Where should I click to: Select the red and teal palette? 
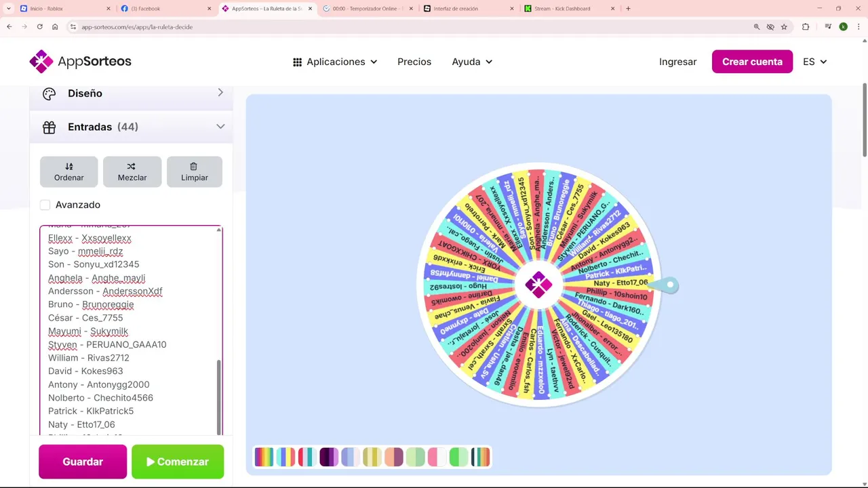pyautogui.click(x=307, y=457)
